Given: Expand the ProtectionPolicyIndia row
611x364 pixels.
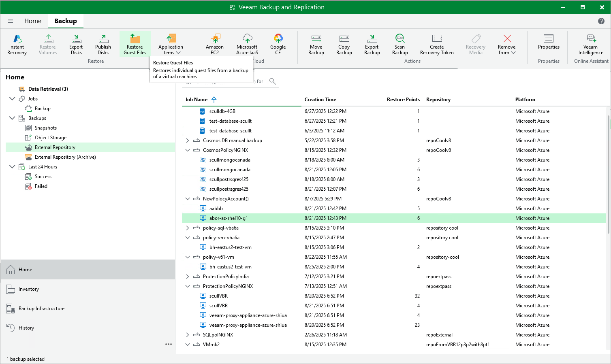Looking at the screenshot, I should [188, 277].
